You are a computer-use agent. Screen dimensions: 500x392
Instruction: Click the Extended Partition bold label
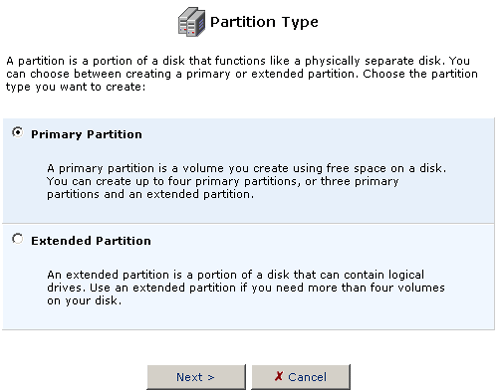pyautogui.click(x=91, y=241)
